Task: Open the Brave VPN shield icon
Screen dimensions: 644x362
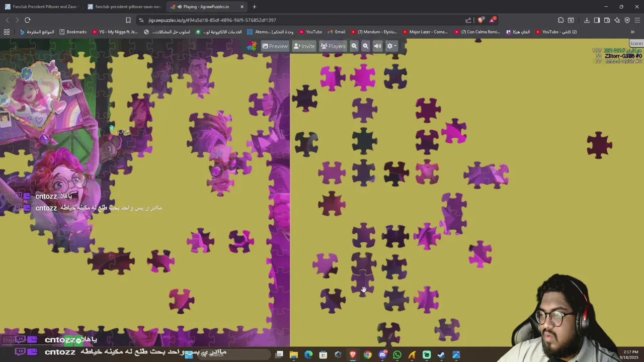Action: (627, 20)
